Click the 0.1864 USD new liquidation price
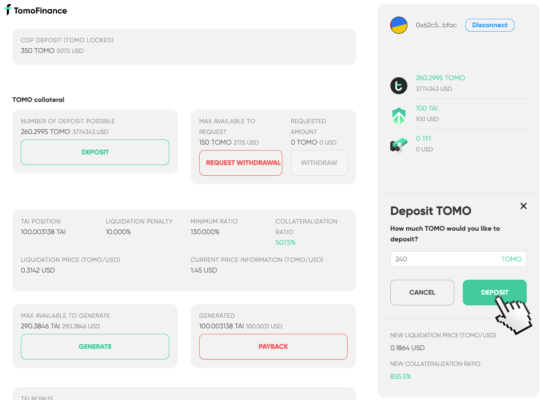 (x=407, y=348)
